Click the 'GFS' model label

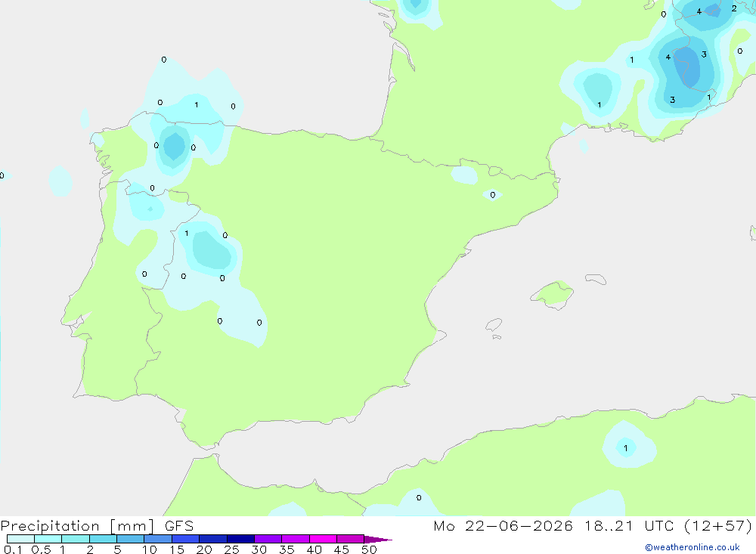click(179, 525)
